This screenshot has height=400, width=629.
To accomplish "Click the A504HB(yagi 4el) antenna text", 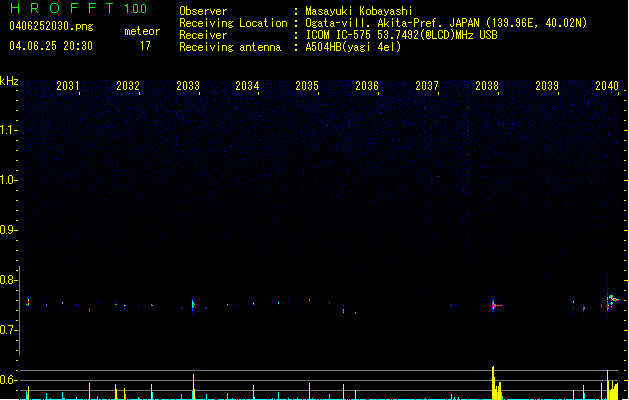I will pyautogui.click(x=353, y=47).
